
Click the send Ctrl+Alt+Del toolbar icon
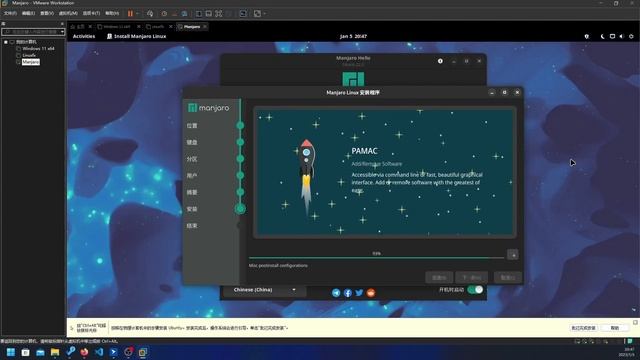coord(150,13)
